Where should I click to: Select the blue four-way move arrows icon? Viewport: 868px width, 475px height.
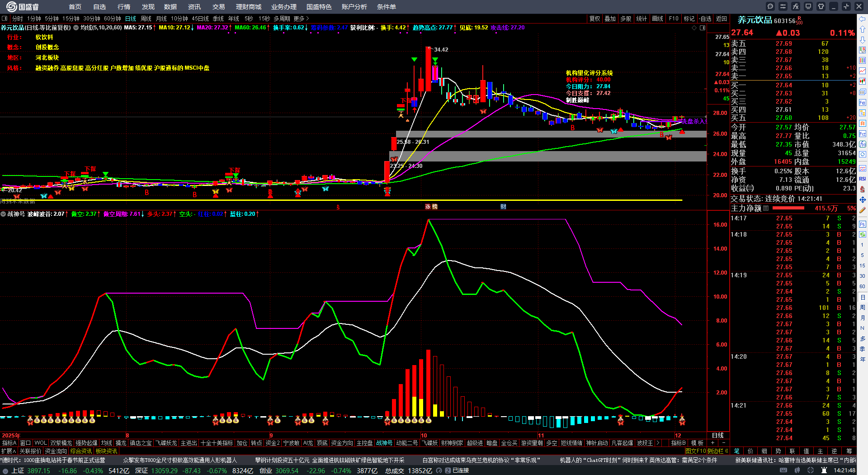(863, 199)
